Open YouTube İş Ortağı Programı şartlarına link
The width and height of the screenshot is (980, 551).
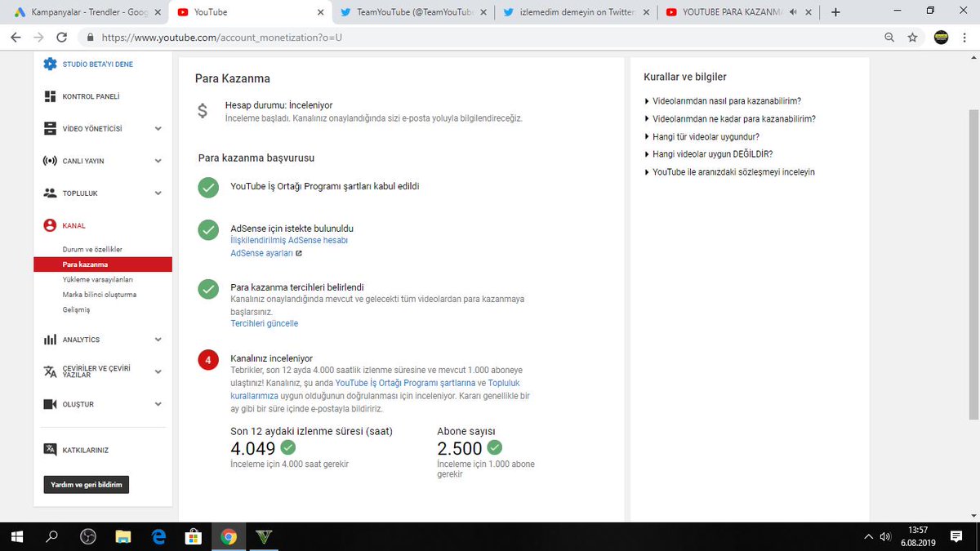coord(405,382)
